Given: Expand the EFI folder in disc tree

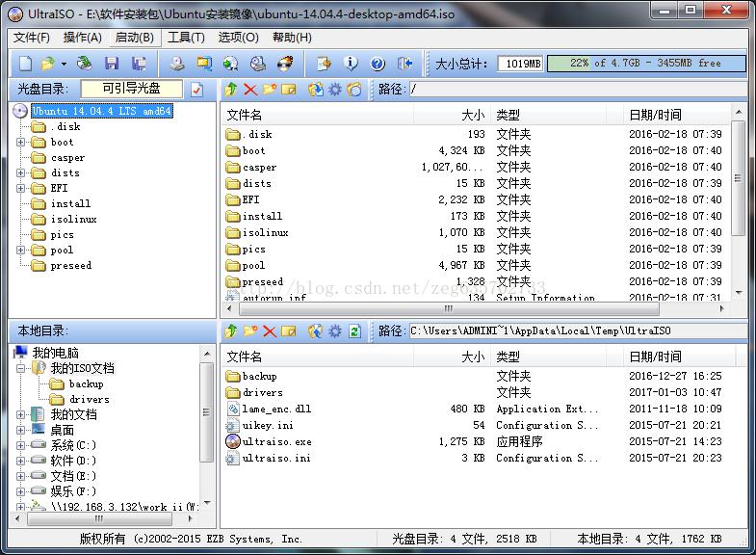Looking at the screenshot, I should pos(20,189).
